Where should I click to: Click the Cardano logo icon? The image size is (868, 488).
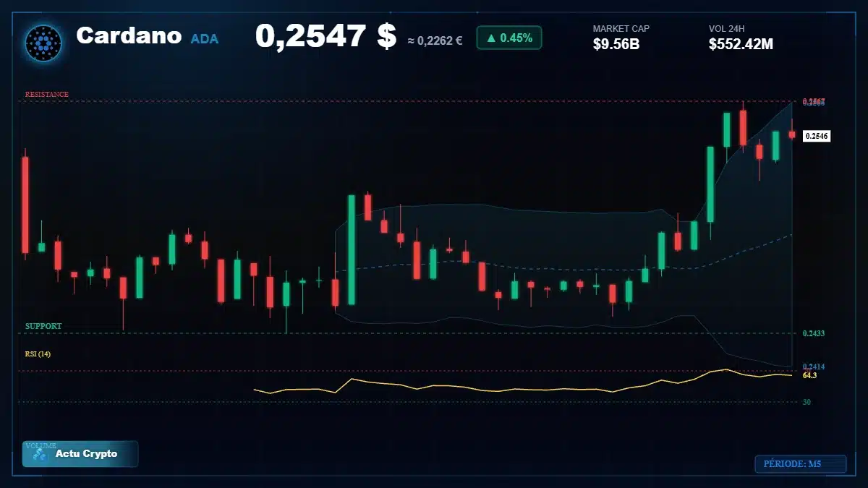(43, 43)
